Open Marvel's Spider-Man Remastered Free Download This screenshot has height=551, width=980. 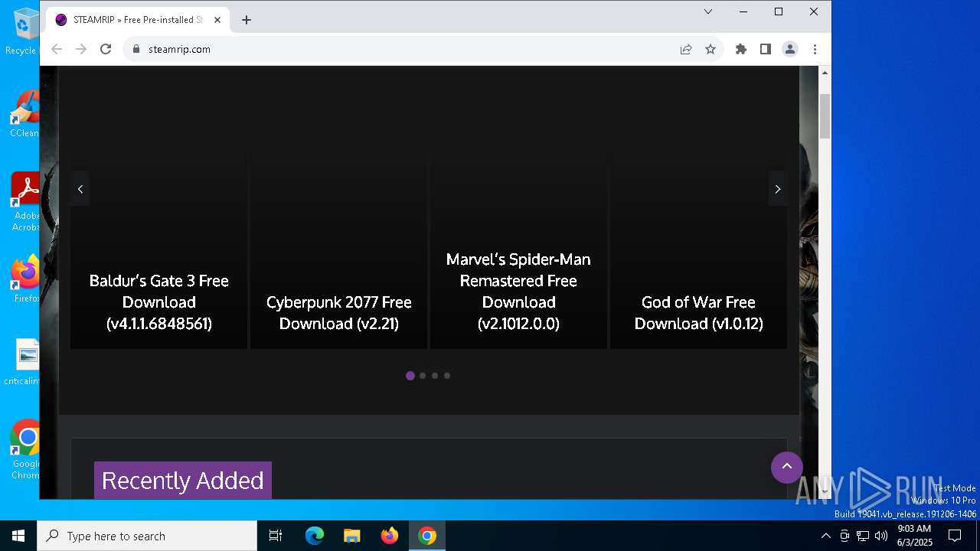pos(518,291)
